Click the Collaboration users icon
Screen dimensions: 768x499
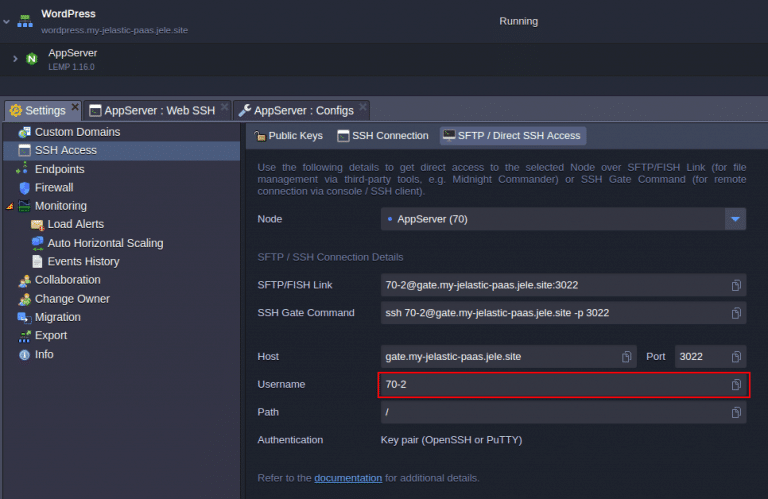tap(24, 281)
